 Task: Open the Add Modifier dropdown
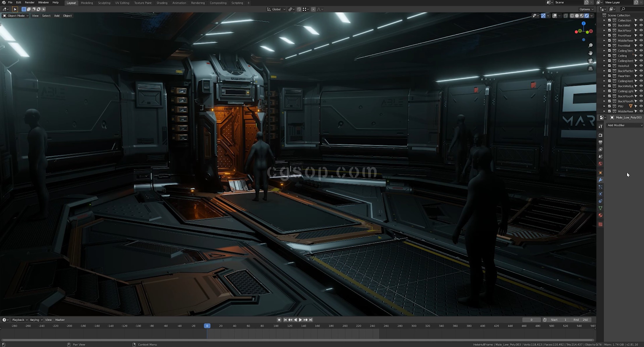click(x=624, y=125)
